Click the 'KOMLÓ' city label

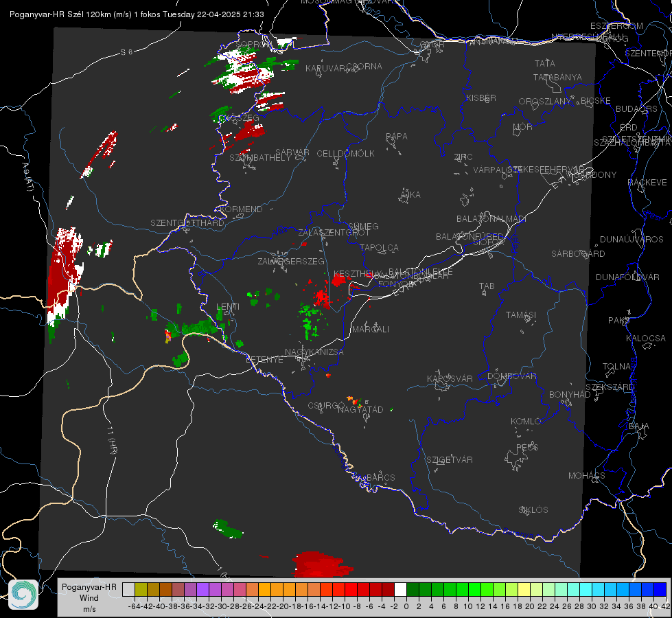click(x=526, y=422)
